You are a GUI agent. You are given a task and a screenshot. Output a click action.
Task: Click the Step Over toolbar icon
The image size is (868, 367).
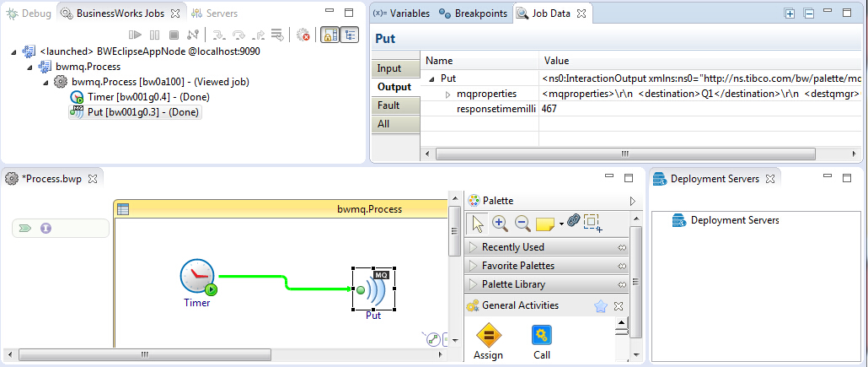(238, 35)
